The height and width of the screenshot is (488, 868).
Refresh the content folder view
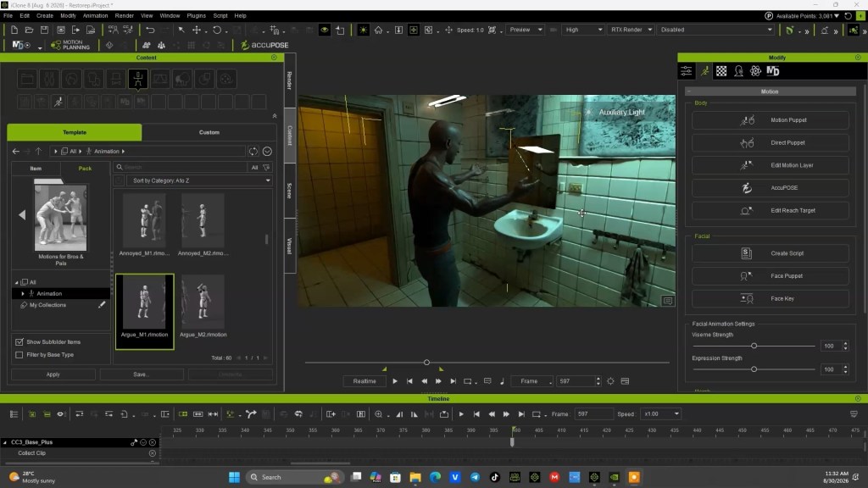click(253, 151)
